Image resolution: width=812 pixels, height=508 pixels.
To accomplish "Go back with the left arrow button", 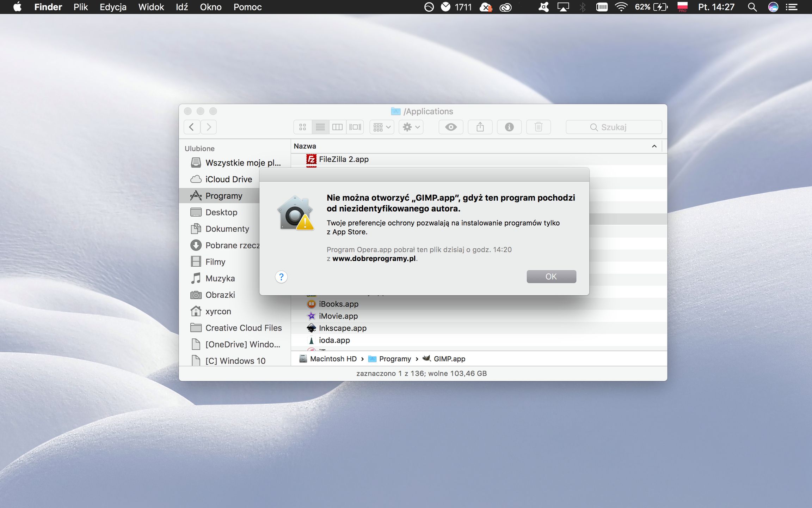I will (192, 127).
